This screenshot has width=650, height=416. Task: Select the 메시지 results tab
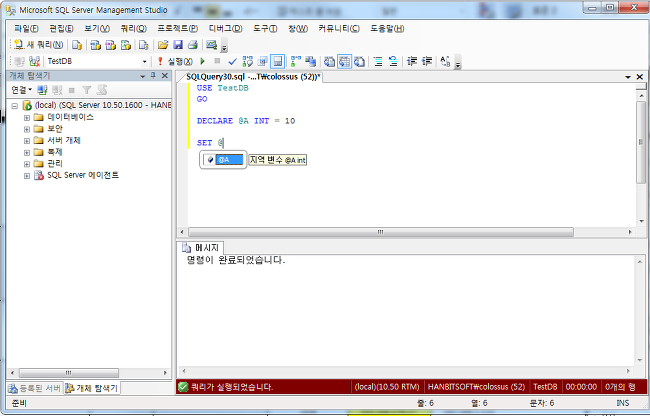coord(201,248)
